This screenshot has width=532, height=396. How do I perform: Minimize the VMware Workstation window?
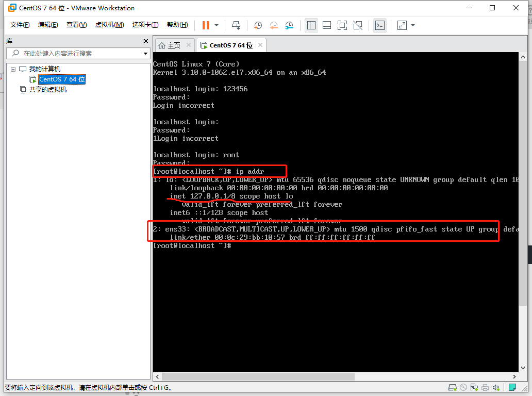pos(469,8)
